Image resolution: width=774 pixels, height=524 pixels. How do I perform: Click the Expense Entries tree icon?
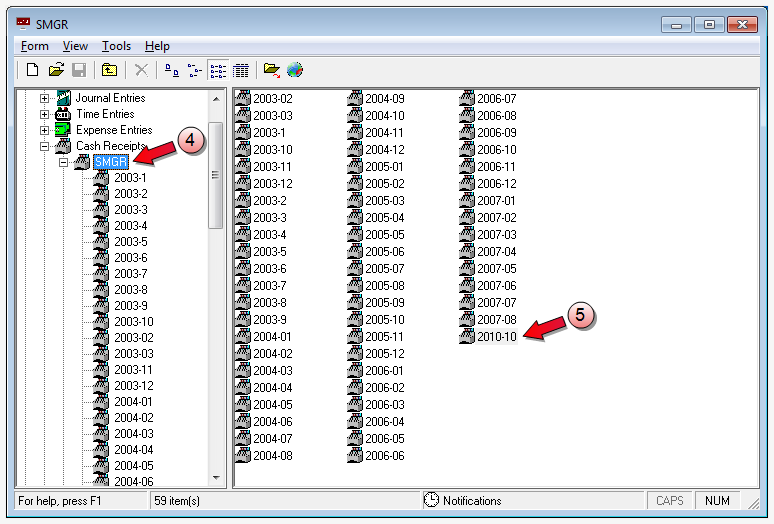tap(63, 130)
